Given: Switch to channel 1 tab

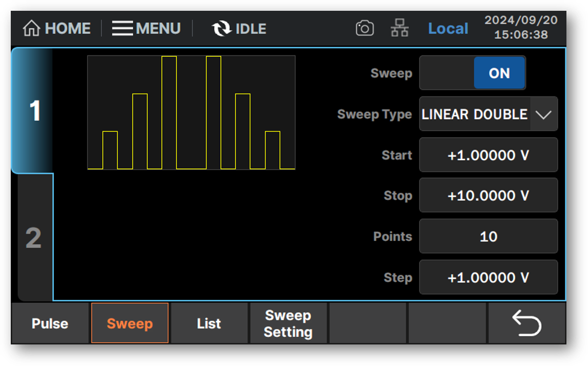Looking at the screenshot, I should tap(34, 111).
